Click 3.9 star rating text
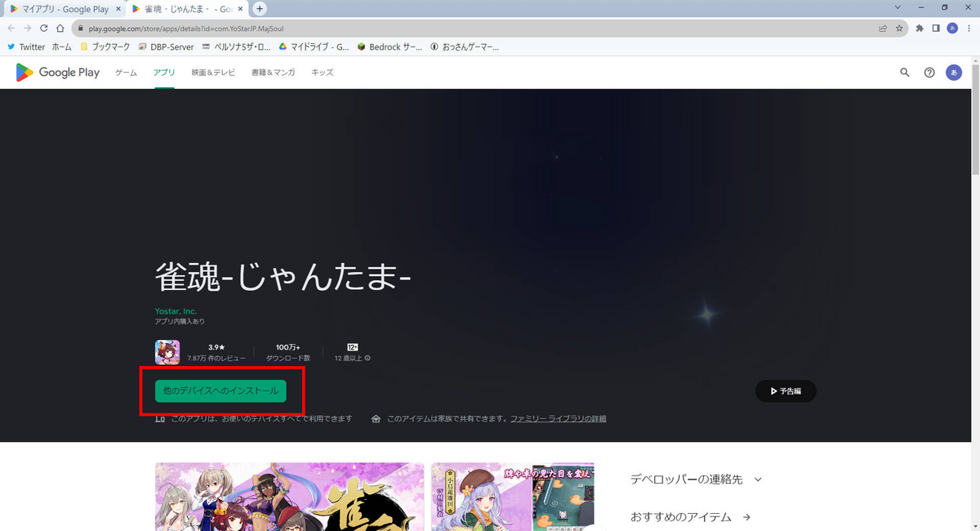This screenshot has height=531, width=980. [216, 347]
